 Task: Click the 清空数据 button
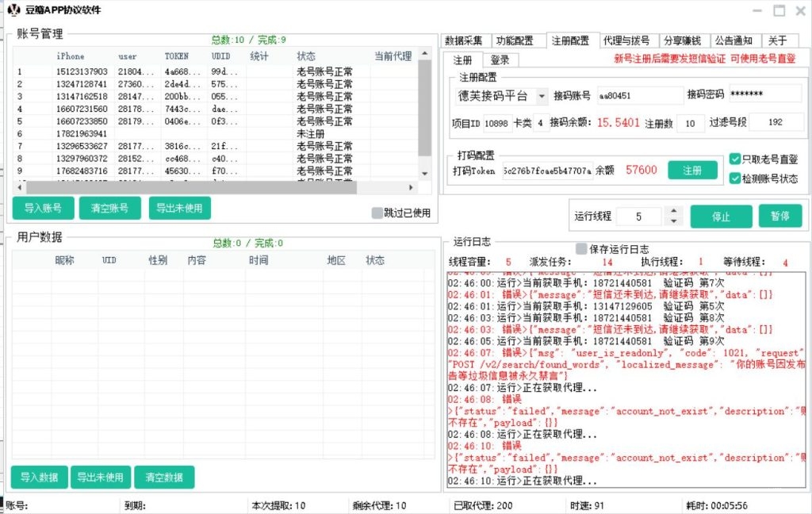[x=164, y=478]
